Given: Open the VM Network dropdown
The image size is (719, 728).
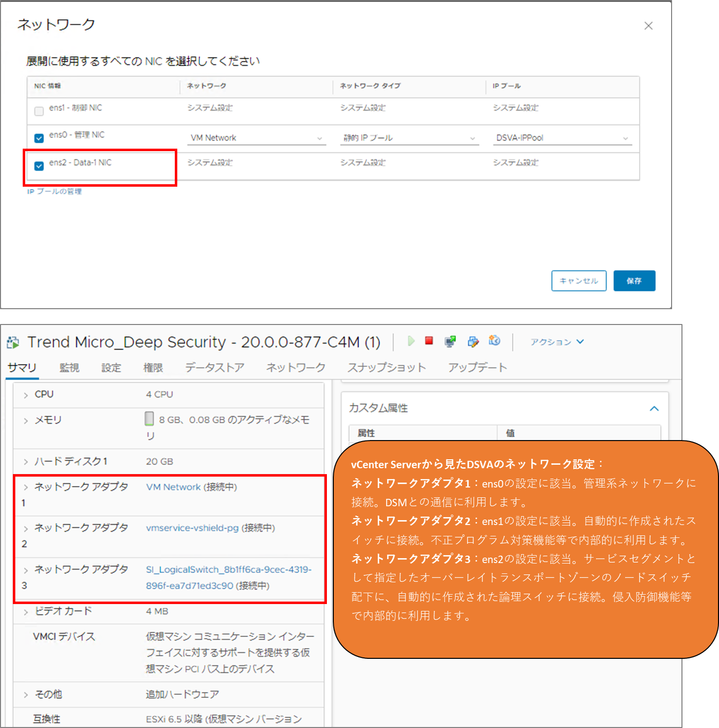Looking at the screenshot, I should click(x=257, y=138).
